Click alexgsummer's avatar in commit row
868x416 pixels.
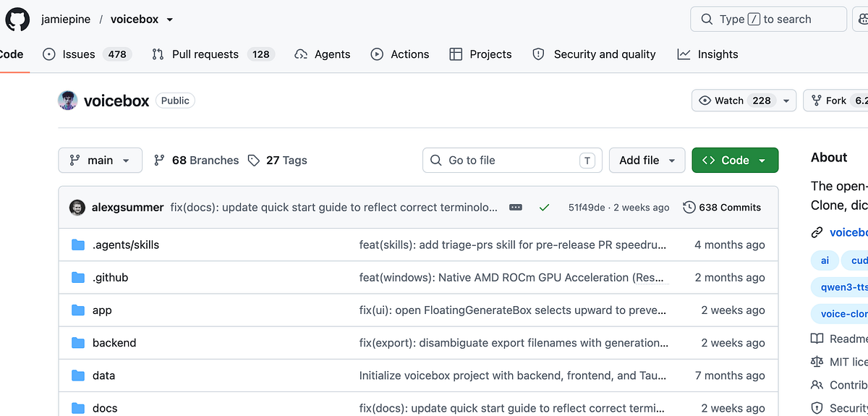click(77, 208)
